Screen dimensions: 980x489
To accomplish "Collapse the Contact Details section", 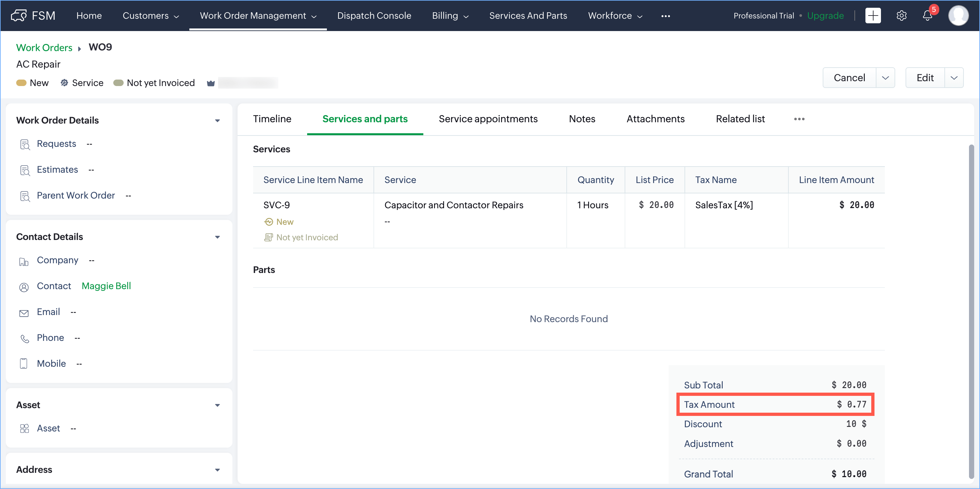I will click(217, 237).
